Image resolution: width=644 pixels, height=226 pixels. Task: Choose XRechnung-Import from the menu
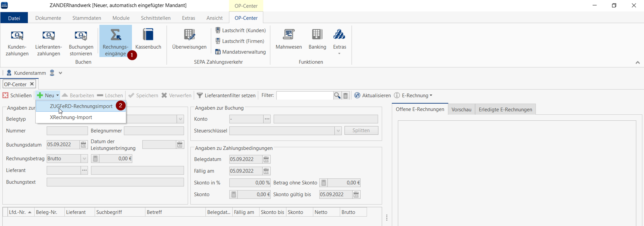tap(81, 117)
